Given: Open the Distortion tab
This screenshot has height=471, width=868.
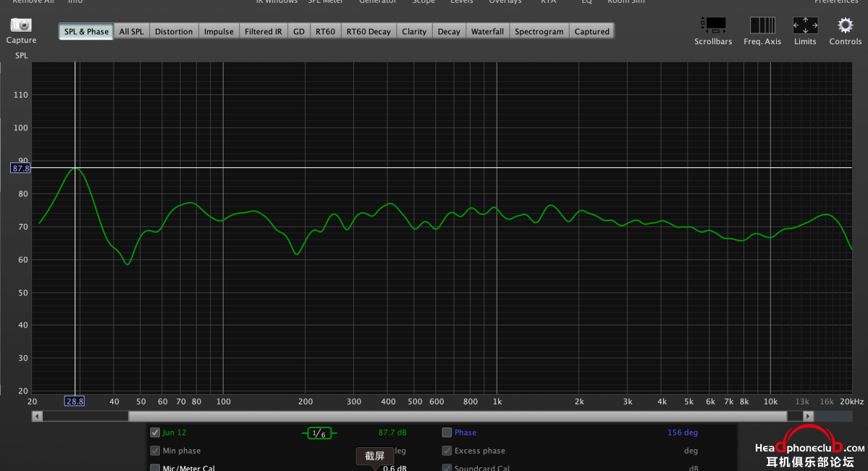Looking at the screenshot, I should [174, 32].
